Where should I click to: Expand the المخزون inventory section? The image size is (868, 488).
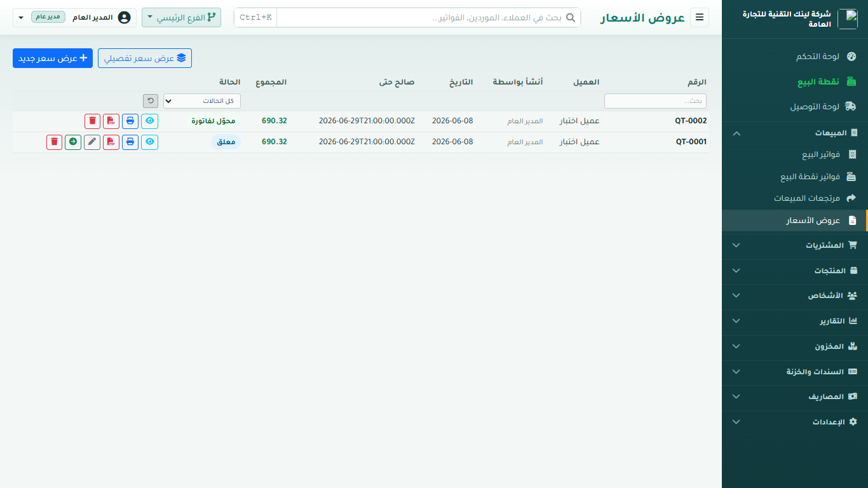pyautogui.click(x=795, y=346)
